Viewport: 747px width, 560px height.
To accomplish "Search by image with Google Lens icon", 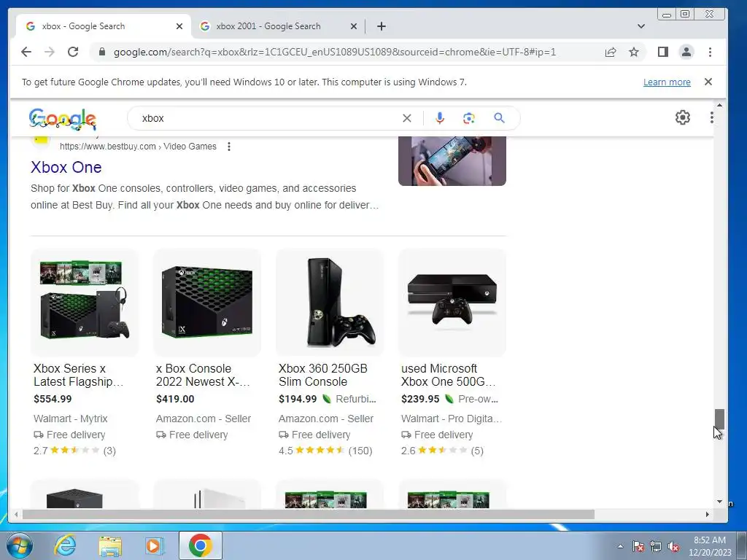I will coord(469,118).
